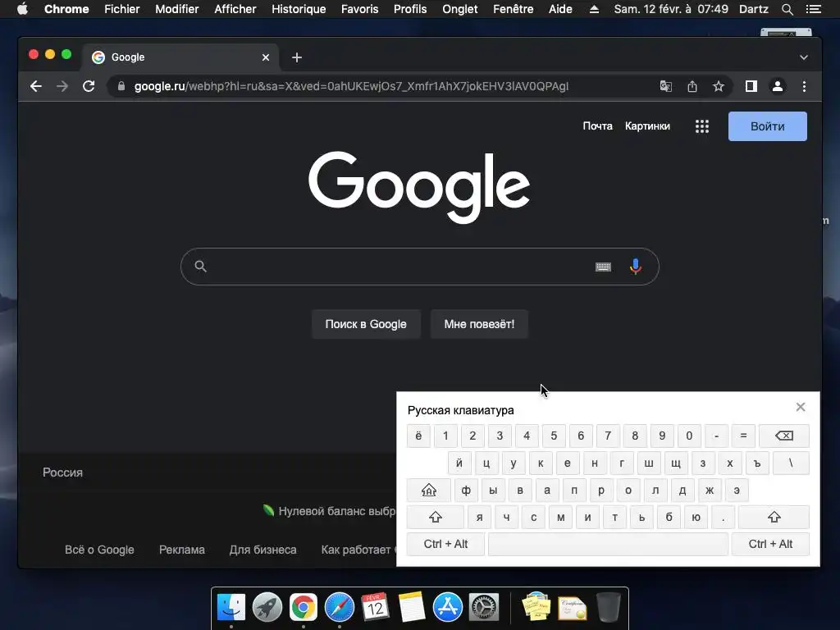Open Spotlight search in menu bar
This screenshot has height=630, width=840.
tap(787, 9)
